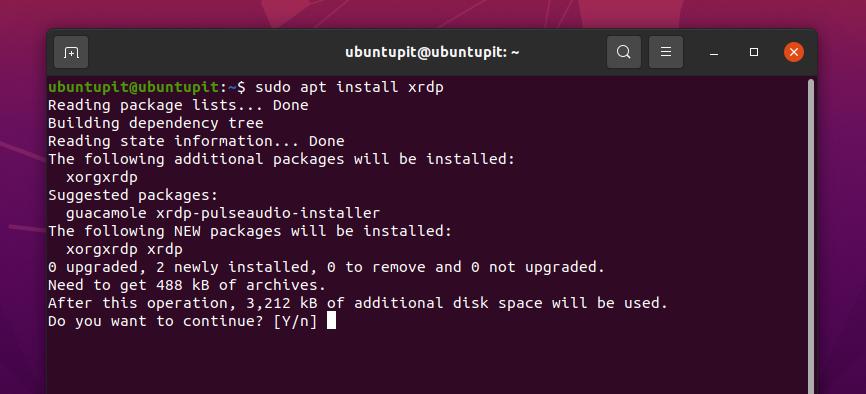Open the terminal search tool
Viewport: 866px width, 394px height.
coord(624,52)
